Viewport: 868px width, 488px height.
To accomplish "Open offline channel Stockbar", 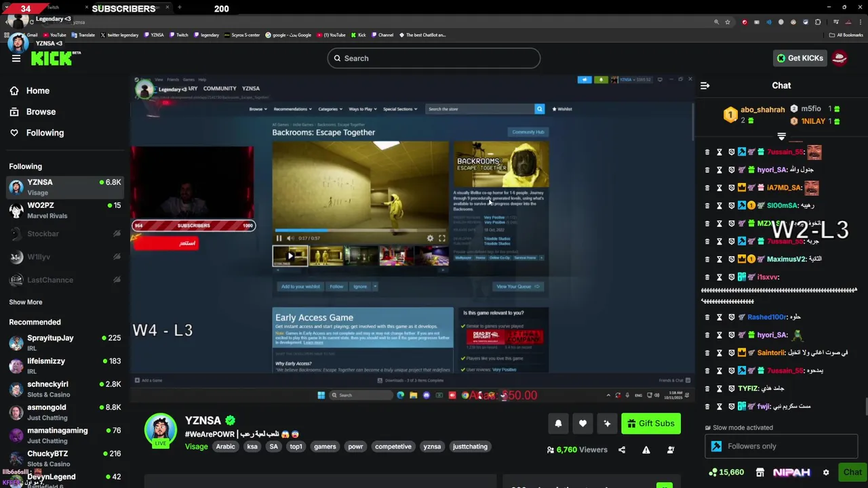I will coord(65,234).
